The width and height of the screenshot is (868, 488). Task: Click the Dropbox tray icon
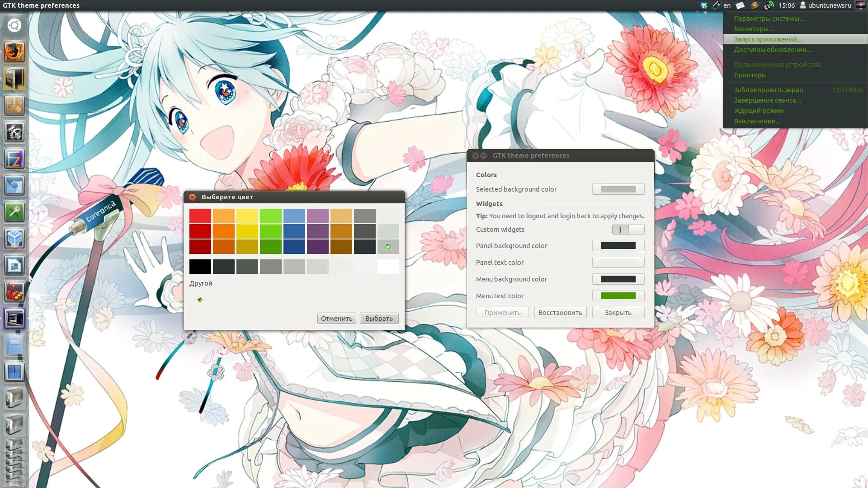[704, 5]
